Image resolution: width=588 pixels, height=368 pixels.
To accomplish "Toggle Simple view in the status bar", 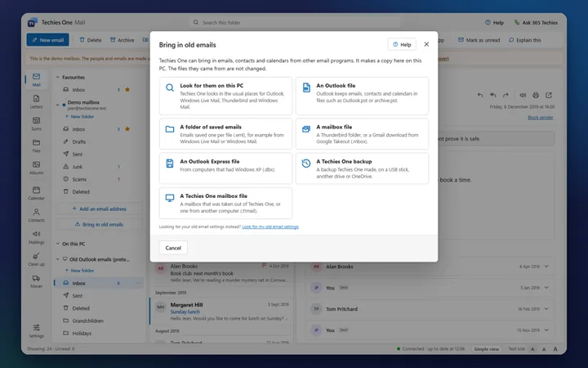I will (x=487, y=349).
